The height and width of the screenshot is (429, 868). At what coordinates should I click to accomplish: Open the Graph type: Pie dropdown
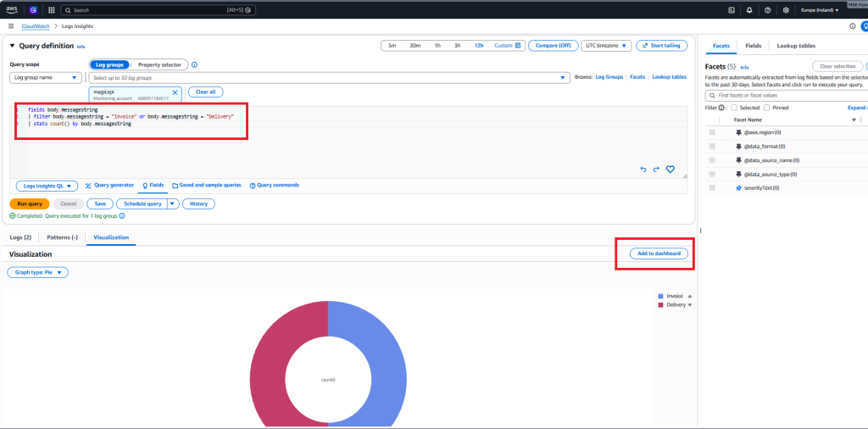coord(38,272)
